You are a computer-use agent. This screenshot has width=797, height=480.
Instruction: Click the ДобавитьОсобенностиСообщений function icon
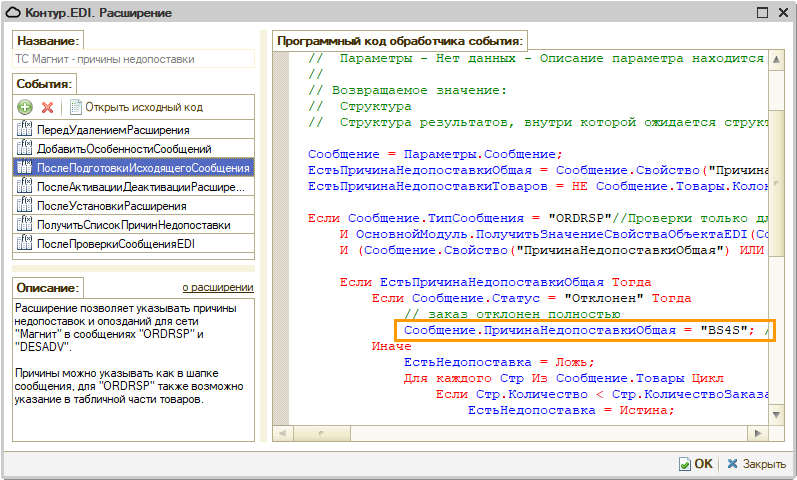click(x=25, y=149)
